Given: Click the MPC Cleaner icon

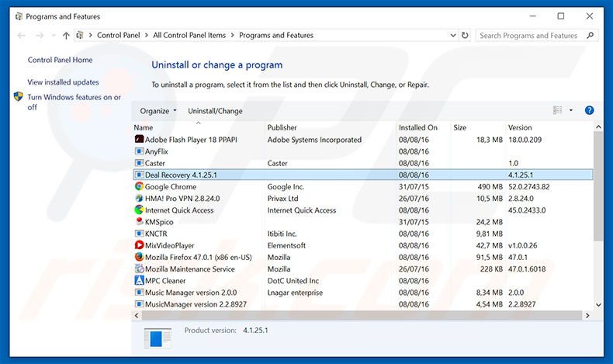Looking at the screenshot, I should [x=139, y=280].
